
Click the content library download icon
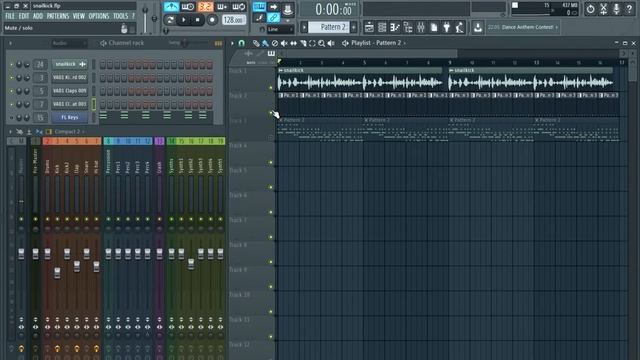478,27
